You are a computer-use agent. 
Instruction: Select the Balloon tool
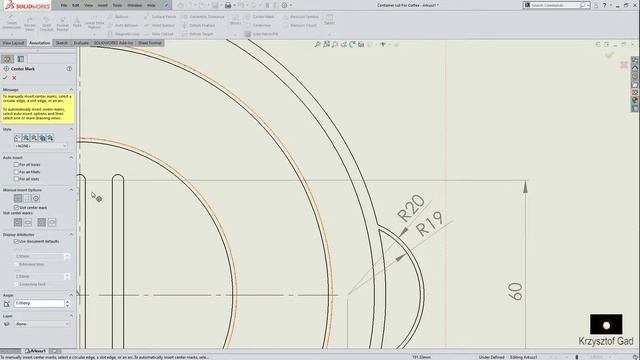pos(118,17)
